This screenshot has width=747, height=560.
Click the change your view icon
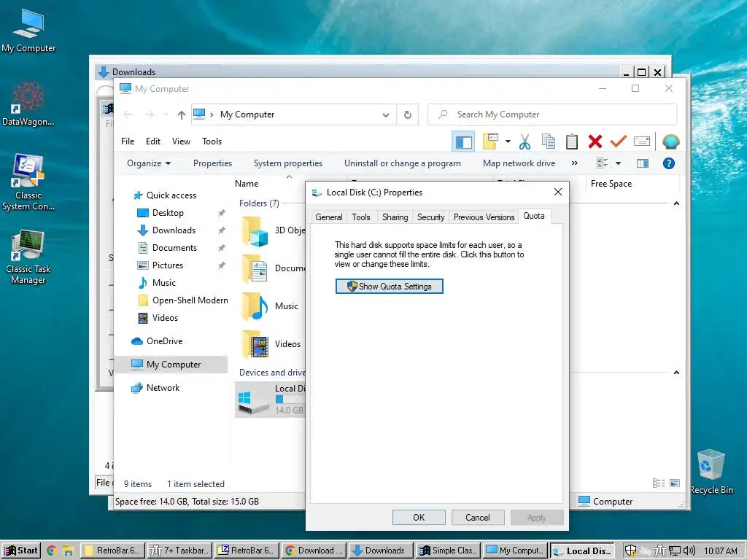pos(602,163)
